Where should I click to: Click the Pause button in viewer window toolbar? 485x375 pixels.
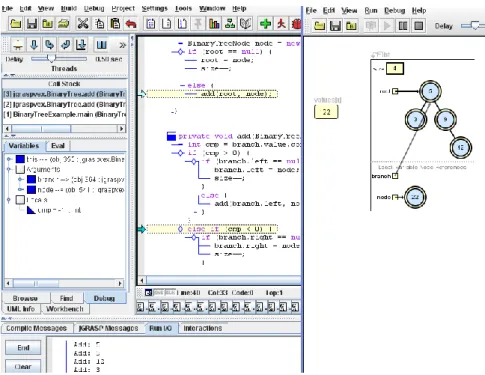coord(403,26)
